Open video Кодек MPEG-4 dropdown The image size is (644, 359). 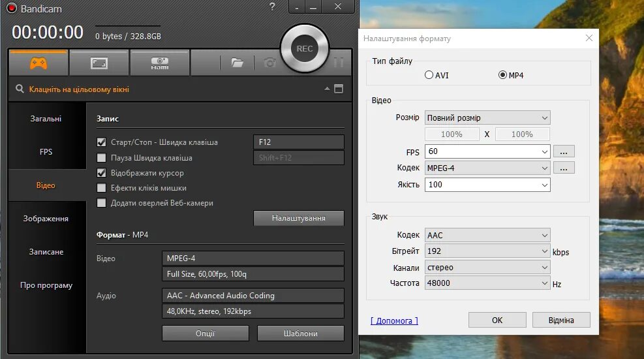(x=487, y=168)
